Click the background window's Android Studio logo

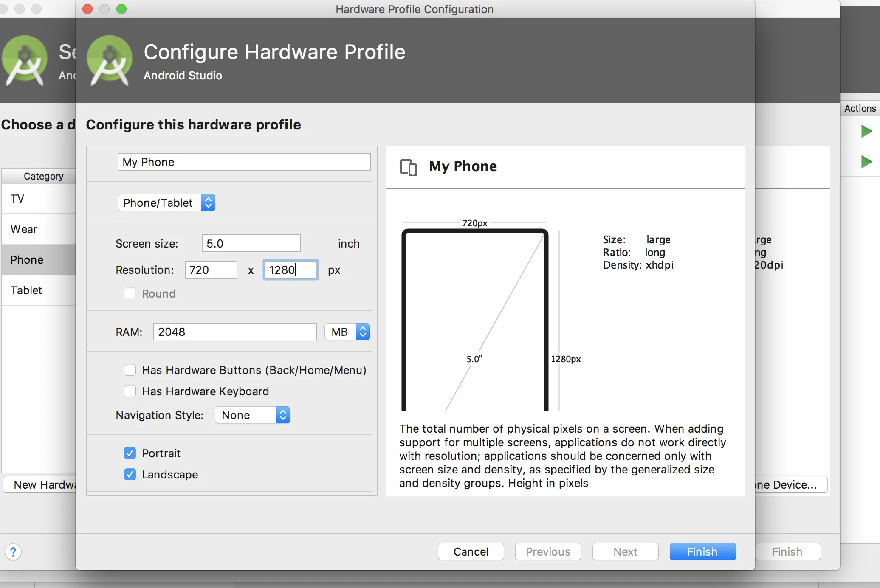pos(25,60)
